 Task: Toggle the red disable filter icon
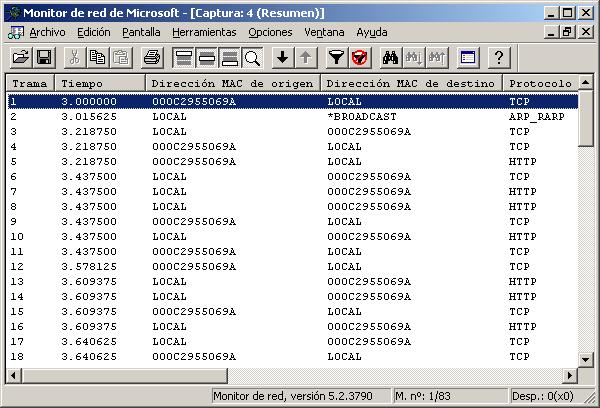tap(359, 57)
